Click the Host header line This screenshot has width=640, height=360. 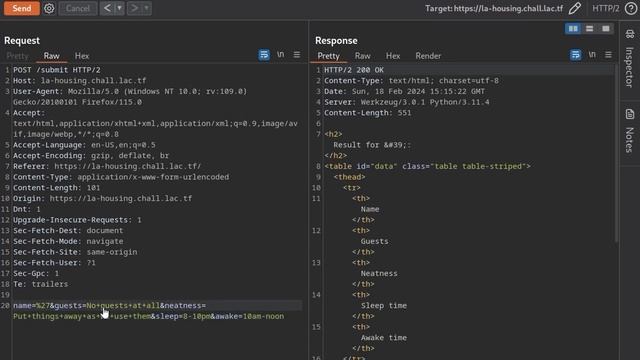80,80
